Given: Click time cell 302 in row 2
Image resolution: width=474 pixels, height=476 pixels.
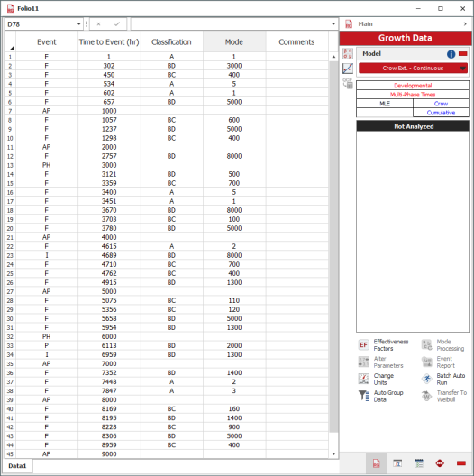Looking at the screenshot, I should pos(109,66).
